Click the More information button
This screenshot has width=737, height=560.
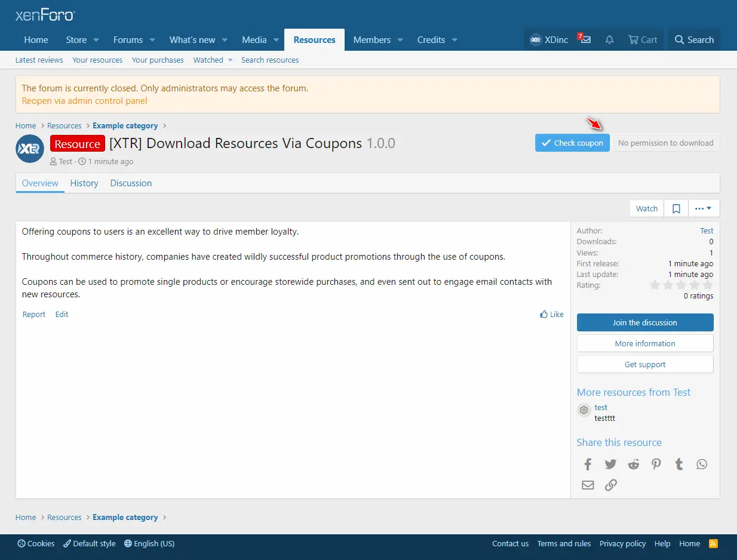pyautogui.click(x=645, y=343)
